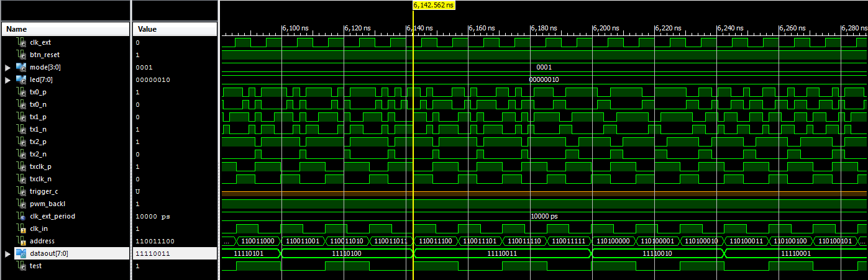The width and height of the screenshot is (868, 280).
Task: Select the test signal name
Action: click(x=36, y=266)
